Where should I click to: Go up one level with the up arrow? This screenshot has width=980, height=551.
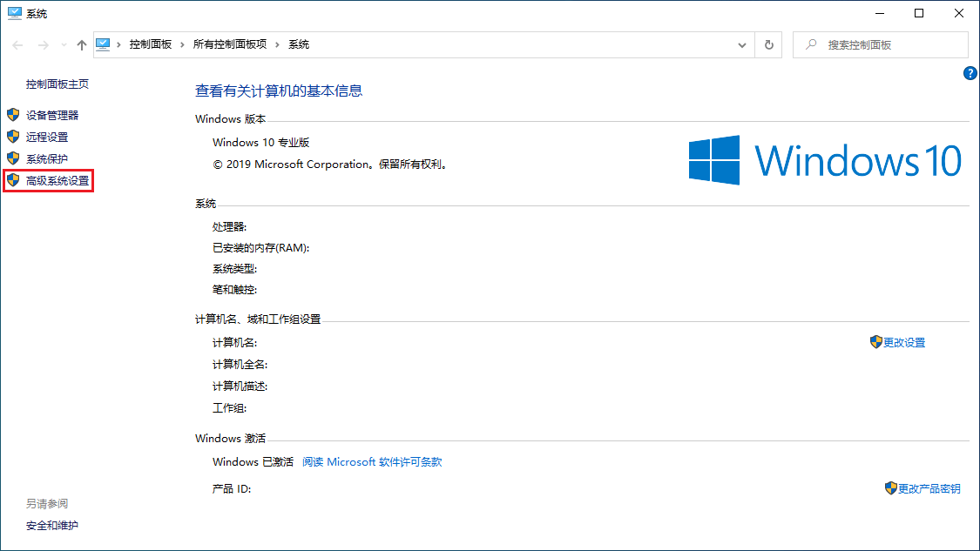tap(82, 44)
